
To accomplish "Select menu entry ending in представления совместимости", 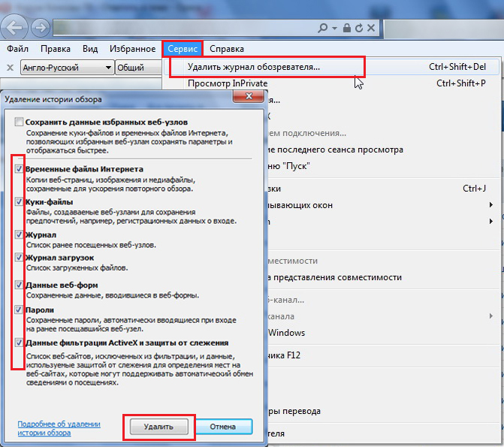I will (x=382, y=277).
